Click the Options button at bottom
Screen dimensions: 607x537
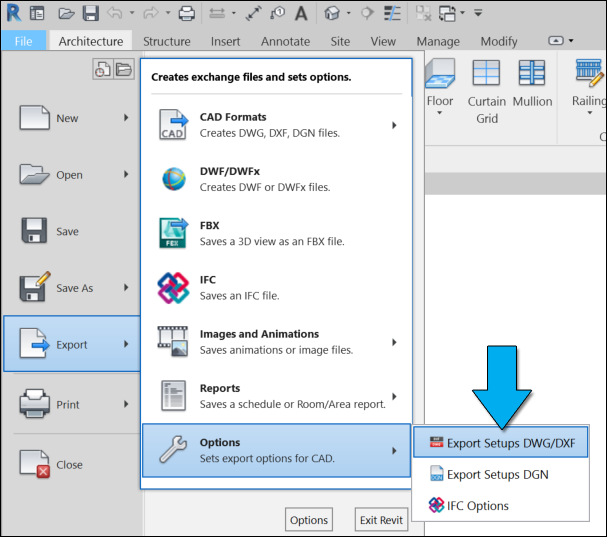[x=309, y=520]
